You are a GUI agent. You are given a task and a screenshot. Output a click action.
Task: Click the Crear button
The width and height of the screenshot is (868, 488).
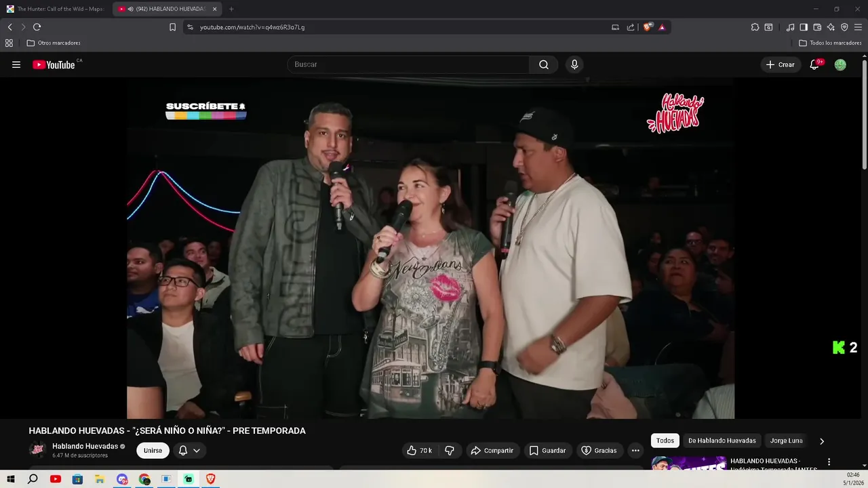[780, 64]
